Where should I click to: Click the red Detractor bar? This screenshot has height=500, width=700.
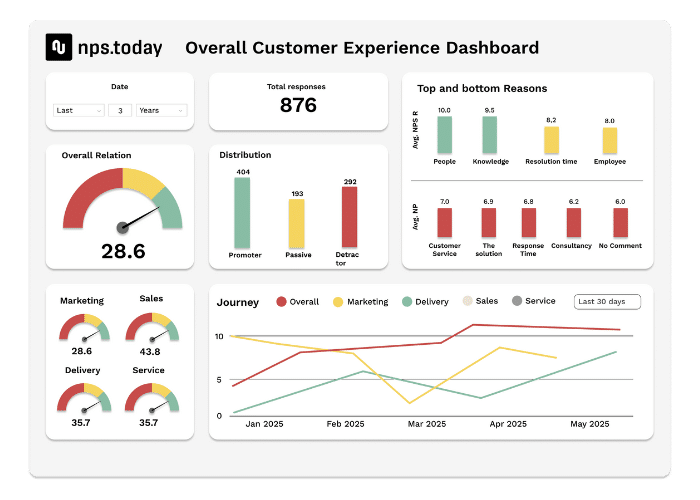pyautogui.click(x=349, y=217)
